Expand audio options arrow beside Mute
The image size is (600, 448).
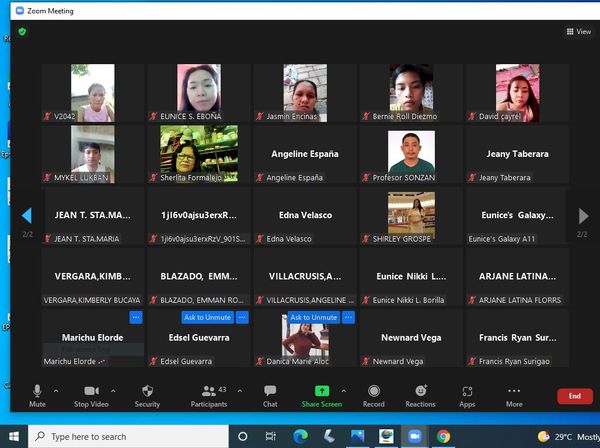pyautogui.click(x=56, y=391)
